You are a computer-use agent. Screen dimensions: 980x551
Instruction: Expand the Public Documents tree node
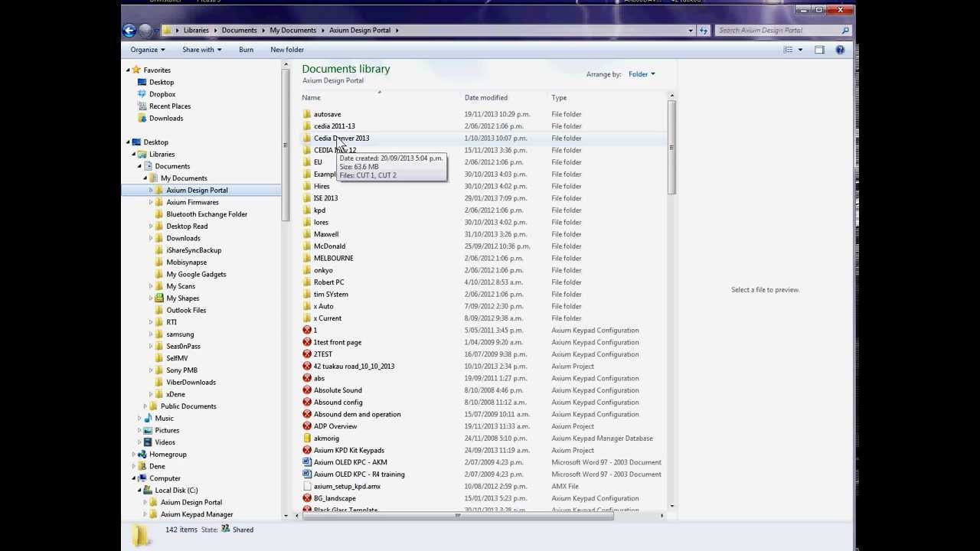click(145, 406)
